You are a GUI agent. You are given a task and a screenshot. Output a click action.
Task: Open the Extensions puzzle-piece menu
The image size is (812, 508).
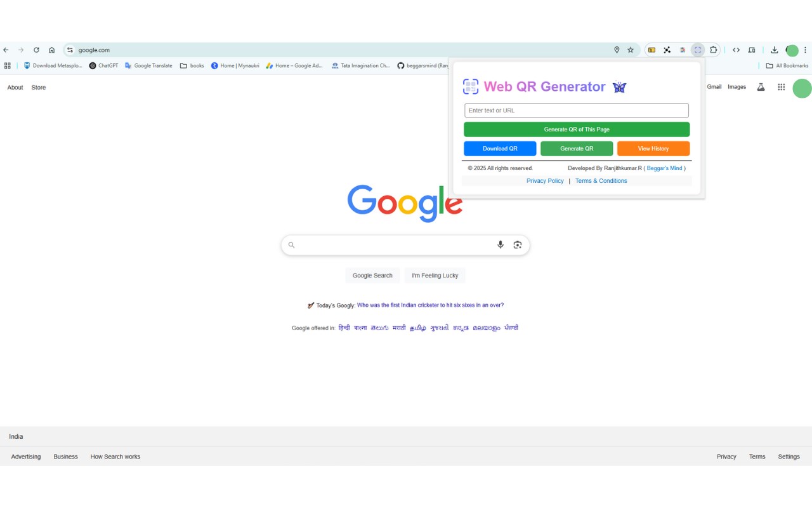(x=714, y=50)
